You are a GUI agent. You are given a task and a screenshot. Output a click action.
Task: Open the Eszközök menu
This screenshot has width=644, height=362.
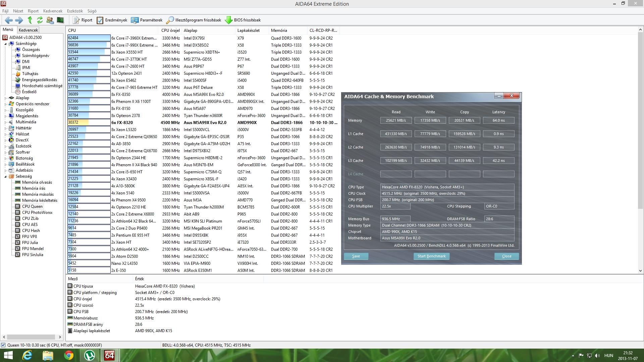pyautogui.click(x=75, y=11)
